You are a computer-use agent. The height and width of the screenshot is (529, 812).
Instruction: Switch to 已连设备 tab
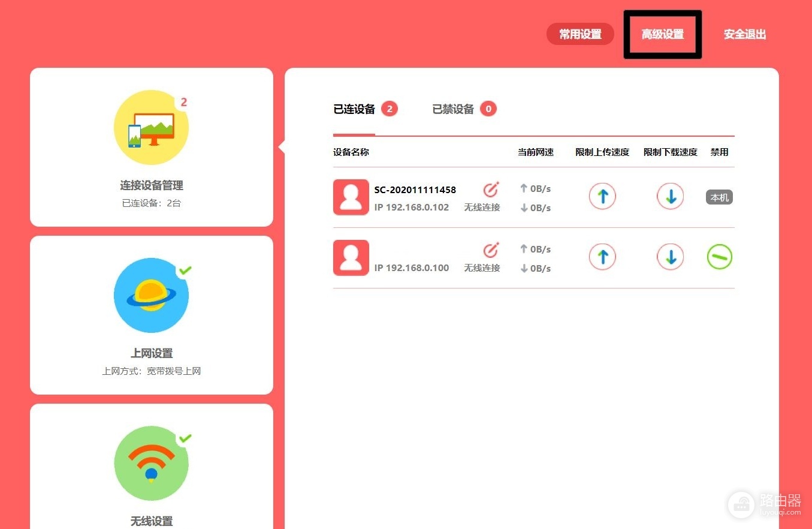[x=354, y=109]
